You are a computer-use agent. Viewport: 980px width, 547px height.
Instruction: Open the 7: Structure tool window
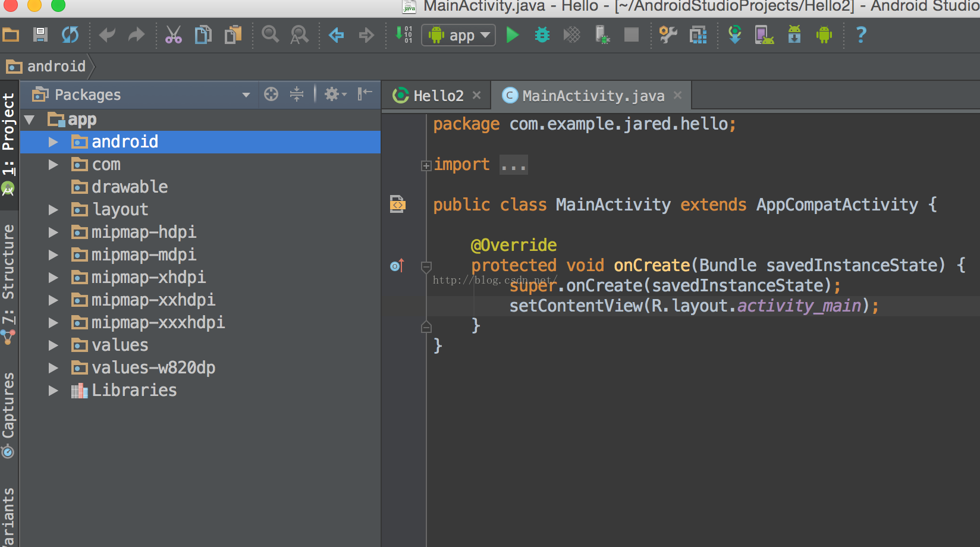[x=8, y=284]
